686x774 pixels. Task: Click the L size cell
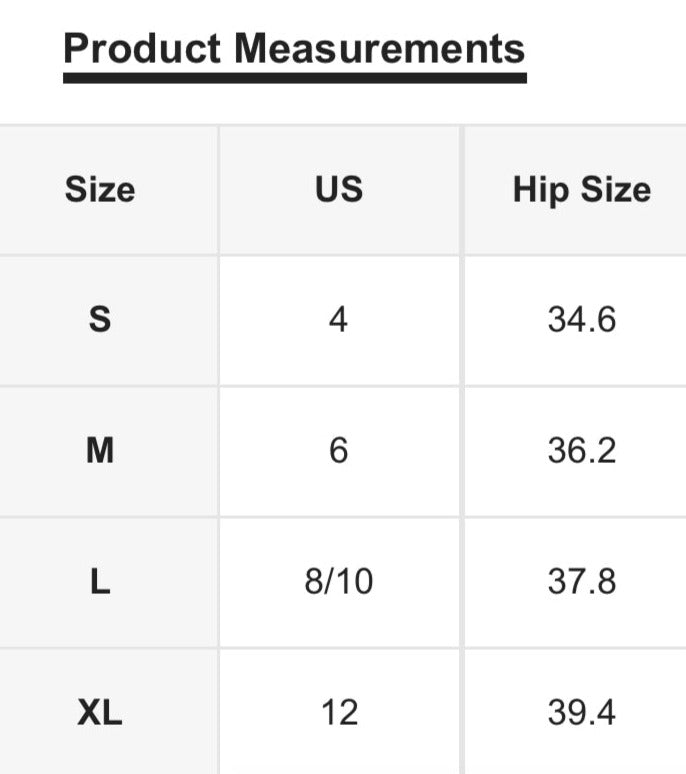tap(100, 582)
